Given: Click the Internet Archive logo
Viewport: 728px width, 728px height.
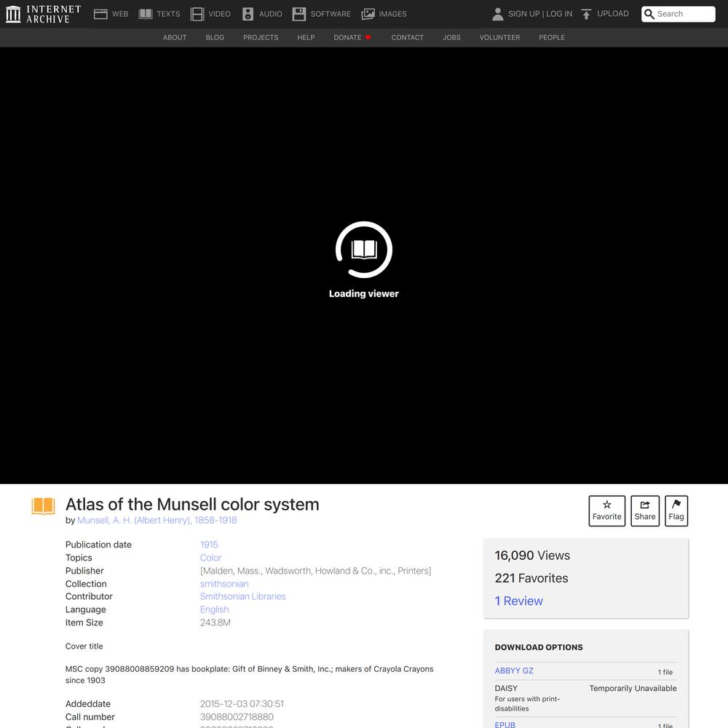Looking at the screenshot, I should [x=43, y=14].
